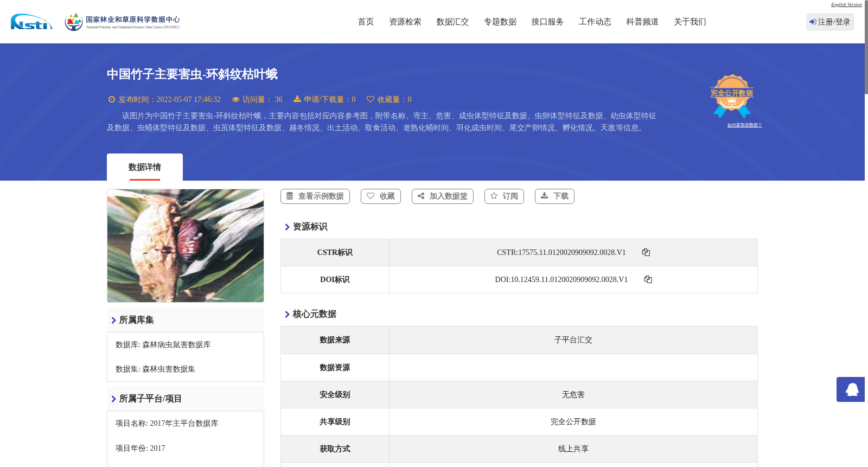Open the moth pest thumbnail image

[186, 246]
